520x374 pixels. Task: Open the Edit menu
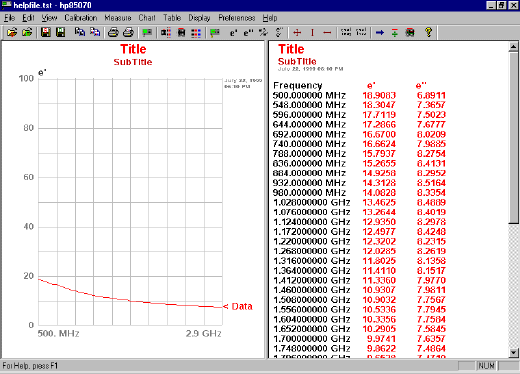pos(28,18)
